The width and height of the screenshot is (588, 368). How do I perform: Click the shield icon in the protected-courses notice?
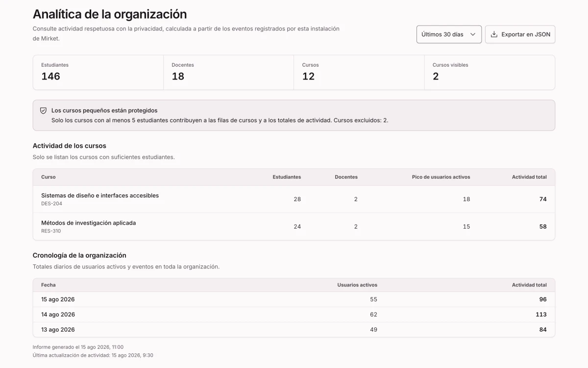pyautogui.click(x=43, y=111)
